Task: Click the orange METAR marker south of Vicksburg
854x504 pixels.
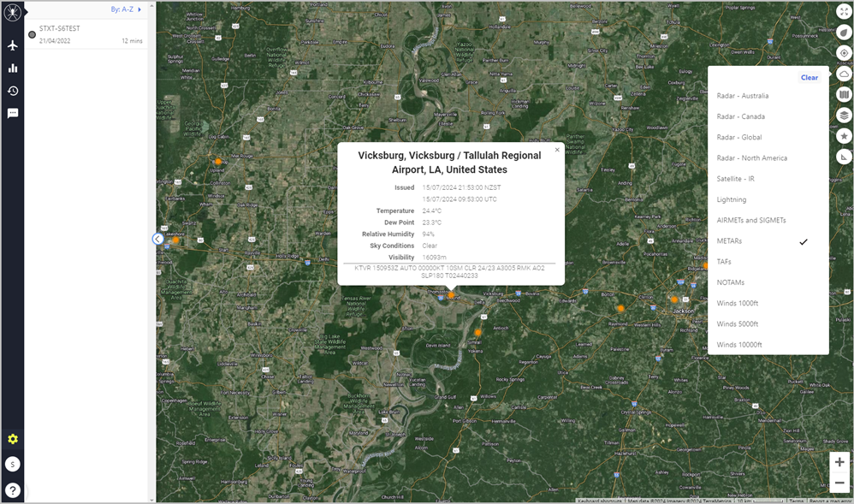Action: click(x=477, y=332)
